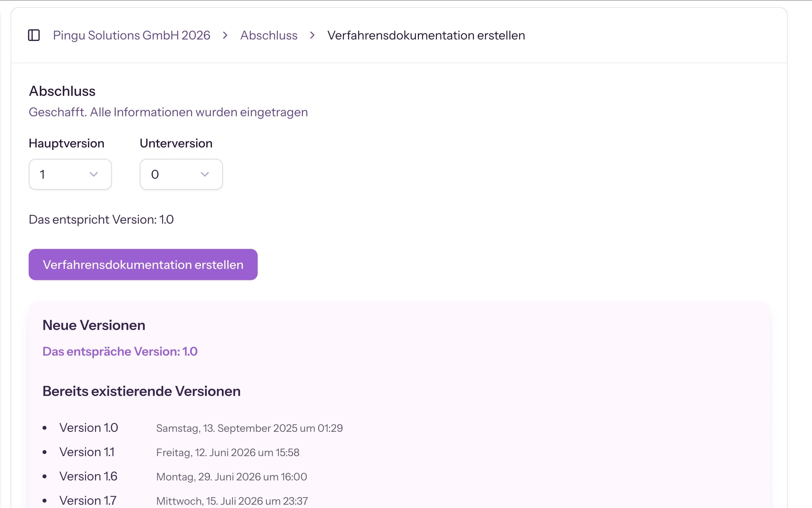
Task: Select Version 1.0 list entry
Action: [88, 428]
